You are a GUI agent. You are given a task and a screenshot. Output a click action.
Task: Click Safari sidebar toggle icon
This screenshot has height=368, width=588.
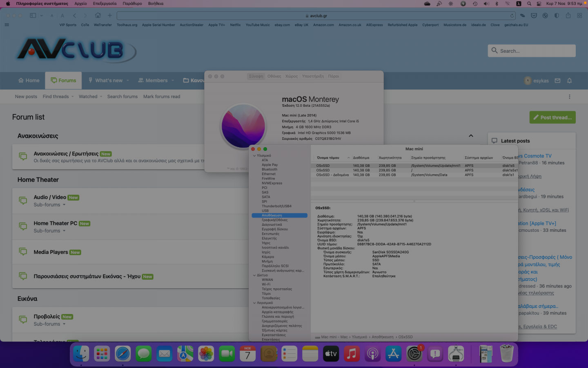click(33, 16)
